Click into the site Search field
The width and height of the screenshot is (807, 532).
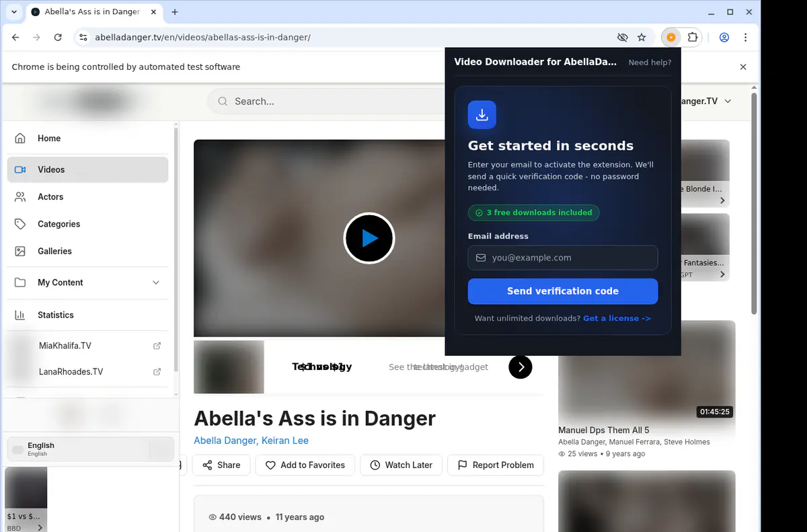point(336,102)
